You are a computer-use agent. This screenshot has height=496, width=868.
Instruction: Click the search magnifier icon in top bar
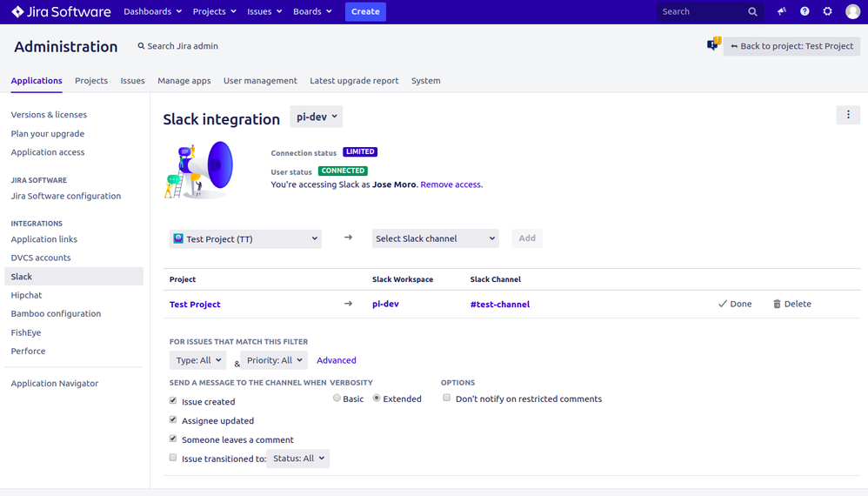click(752, 11)
